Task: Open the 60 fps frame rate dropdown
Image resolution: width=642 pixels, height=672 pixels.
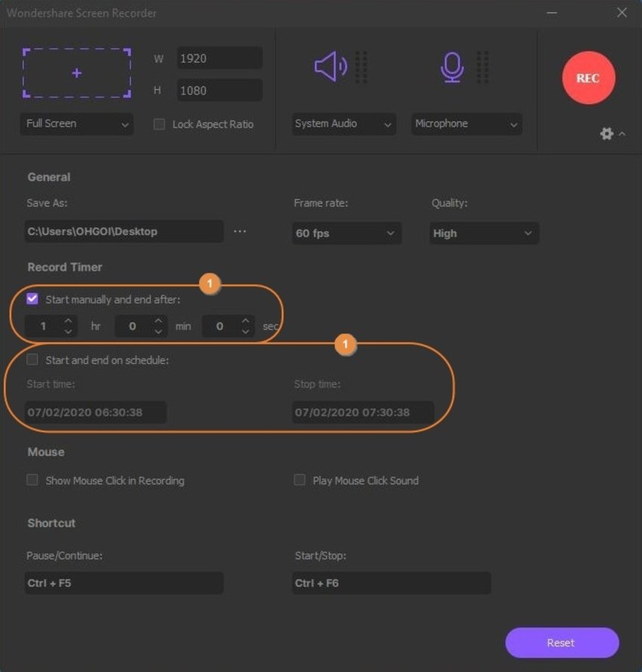Action: tap(346, 233)
